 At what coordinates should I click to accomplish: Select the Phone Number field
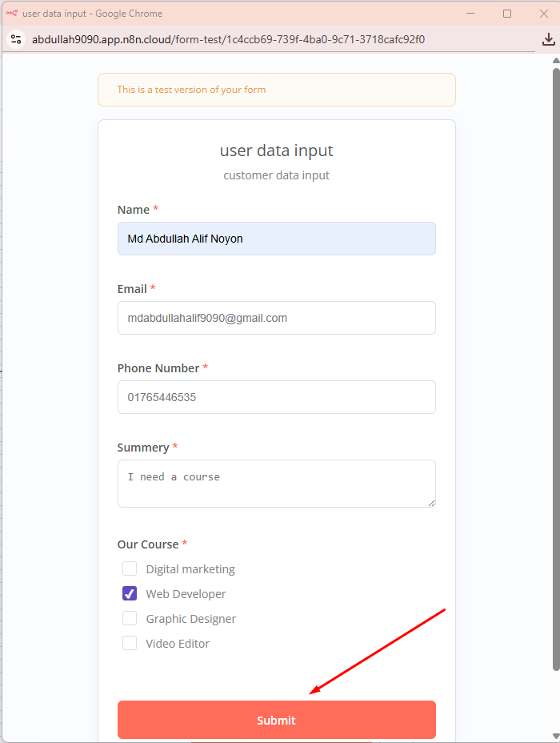pyautogui.click(x=276, y=397)
